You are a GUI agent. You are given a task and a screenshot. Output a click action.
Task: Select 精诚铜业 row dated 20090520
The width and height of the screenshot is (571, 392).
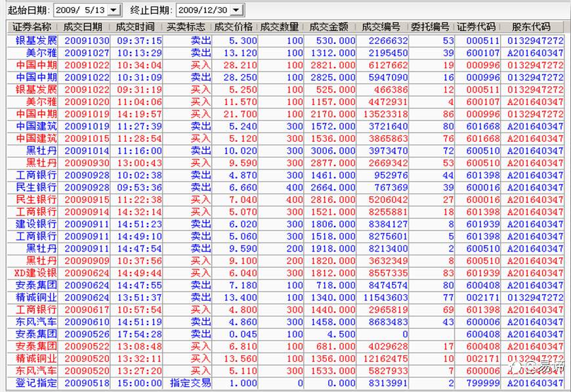click(x=285, y=359)
